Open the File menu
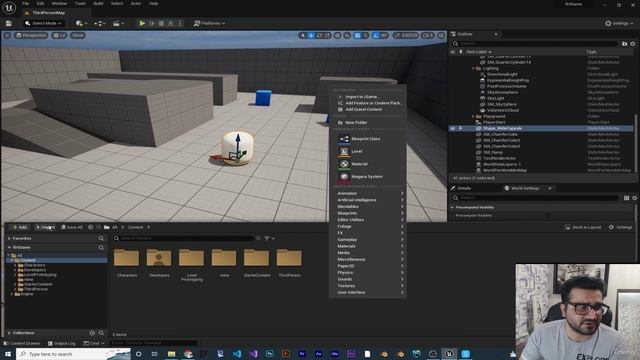 [25, 4]
